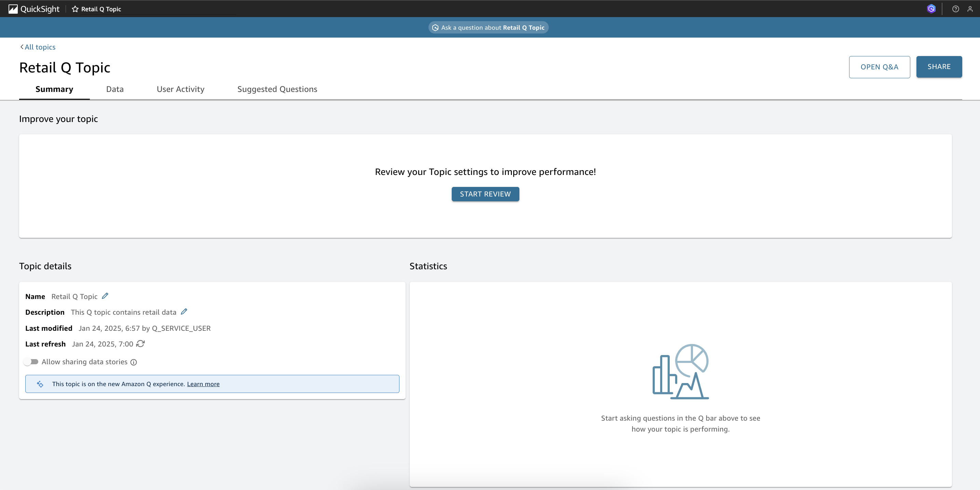
Task: Open the help question mark icon
Action: 955,9
